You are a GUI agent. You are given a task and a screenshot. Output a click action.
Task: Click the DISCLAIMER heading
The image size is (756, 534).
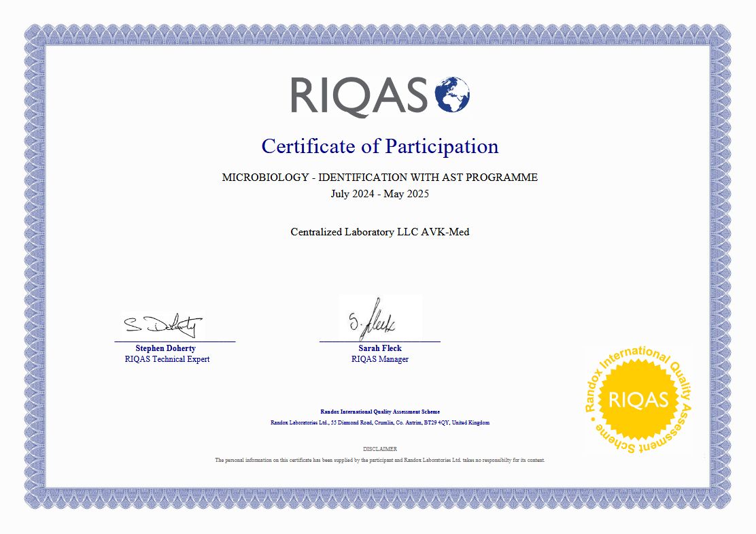tap(380, 449)
